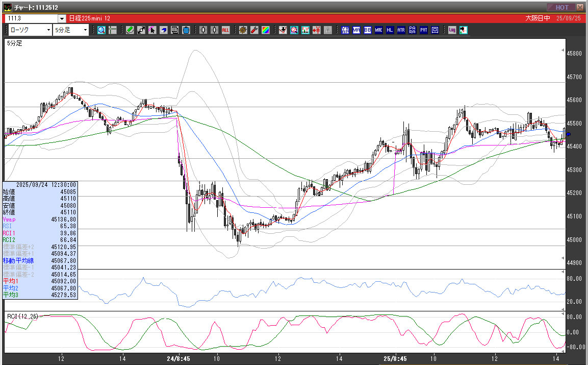Open the wrench settings icon
The image size is (588, 365).
254,30
